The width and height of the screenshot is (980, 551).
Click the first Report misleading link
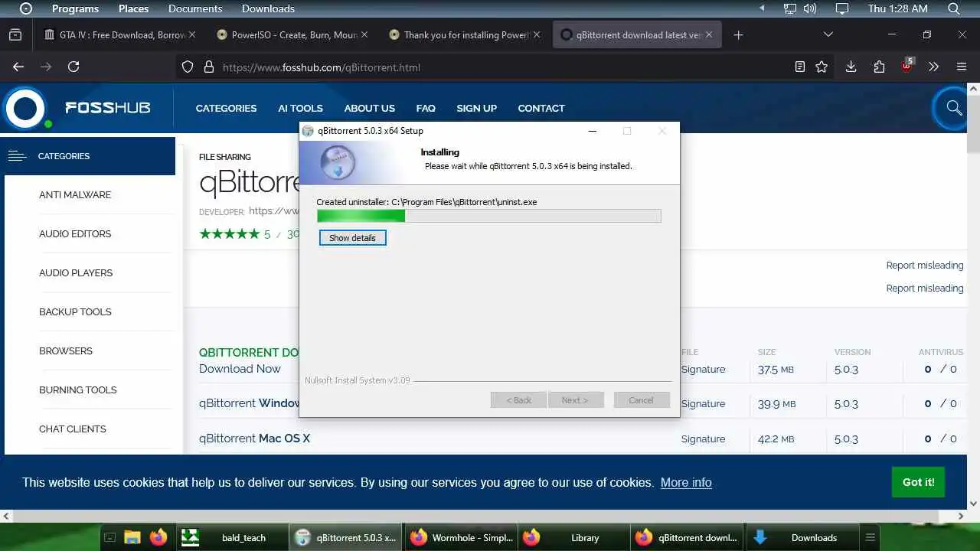tap(924, 265)
